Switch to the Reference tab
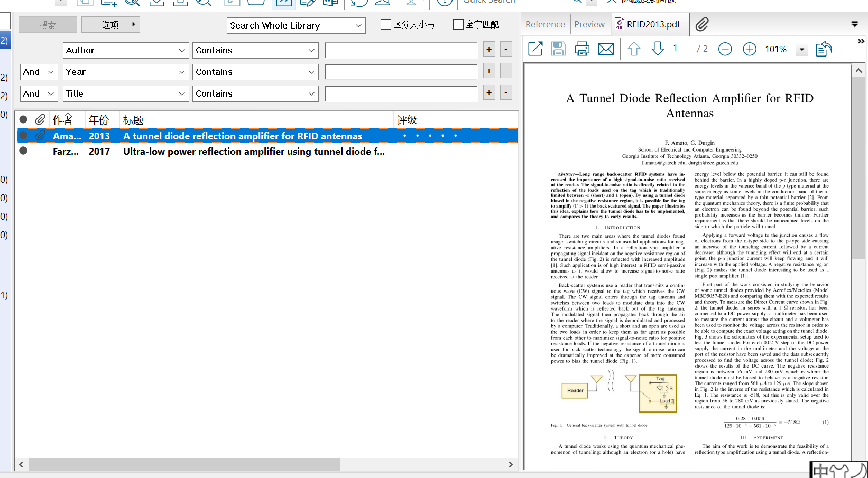The image size is (868, 478). point(545,24)
